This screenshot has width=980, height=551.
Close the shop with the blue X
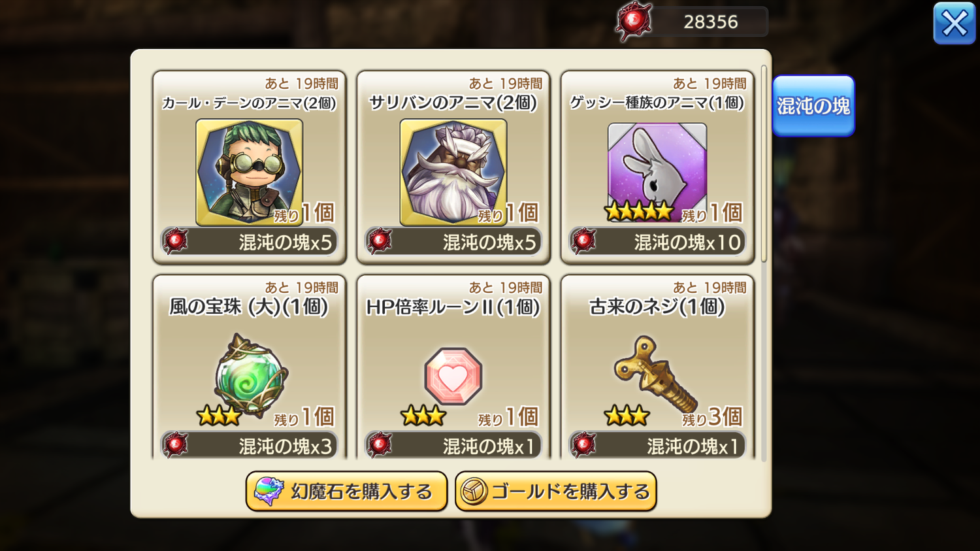point(955,24)
